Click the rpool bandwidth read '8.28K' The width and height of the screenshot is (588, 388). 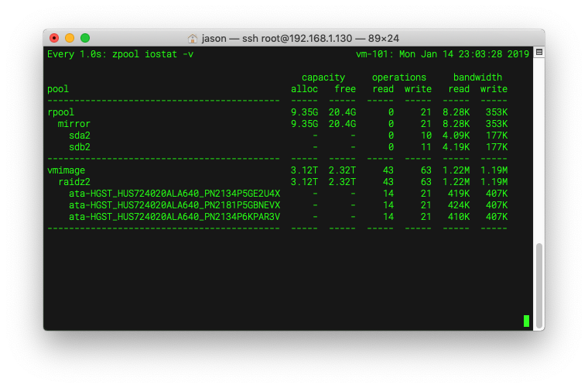pos(456,112)
